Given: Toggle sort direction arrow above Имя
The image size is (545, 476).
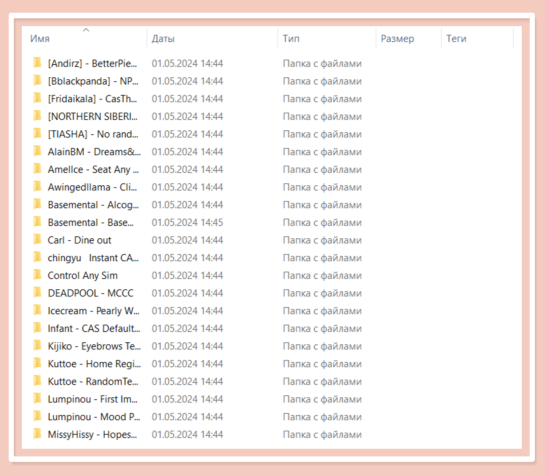Looking at the screenshot, I should 86,30.
